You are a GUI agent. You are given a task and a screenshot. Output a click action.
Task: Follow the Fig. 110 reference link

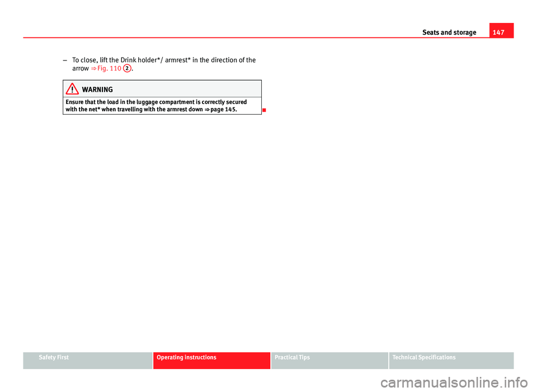coord(106,68)
